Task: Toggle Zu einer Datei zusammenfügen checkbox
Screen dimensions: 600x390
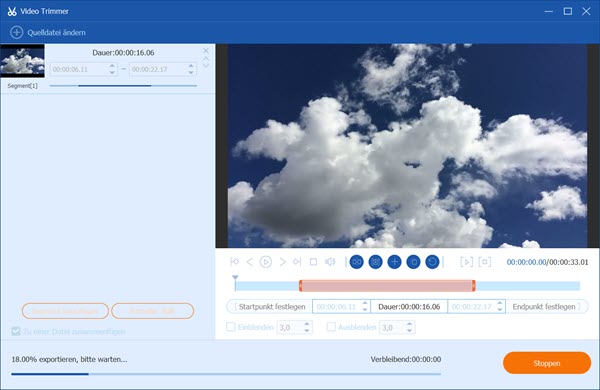Action: tap(16, 331)
